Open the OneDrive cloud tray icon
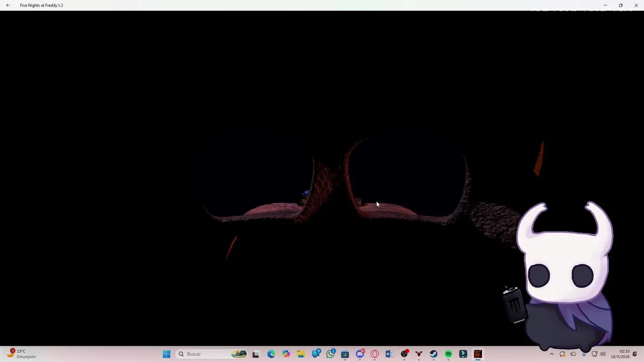Image resolution: width=644 pixels, height=362 pixels. point(573,354)
